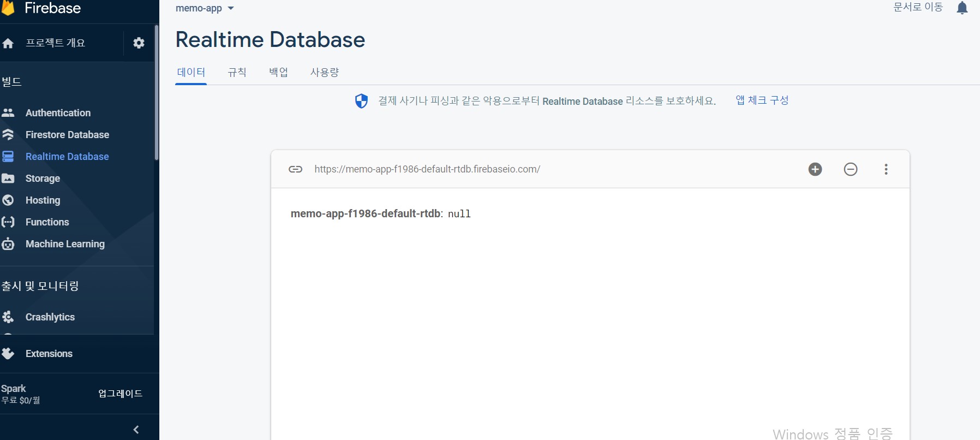Click the Authentication people icon
Screen dimensions: 980x440
[x=8, y=113]
